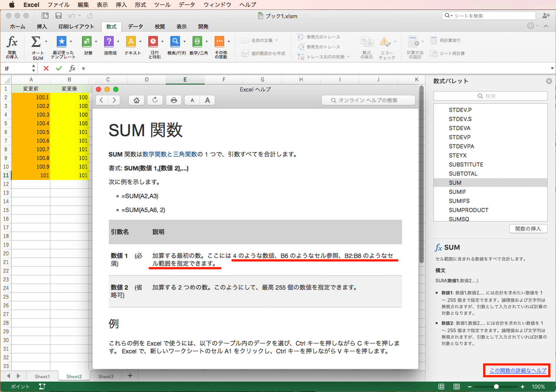This screenshot has height=392, width=556.
Task: Go back in the Excel ヘルプ window
Action: [101, 100]
